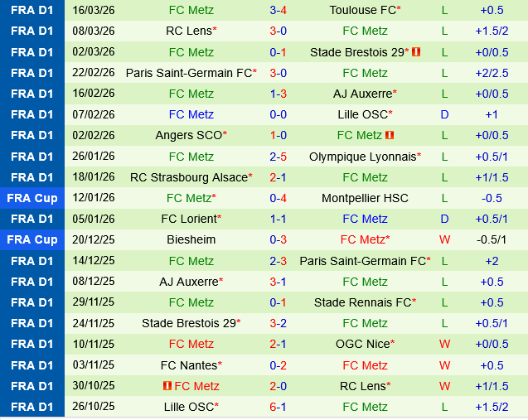The width and height of the screenshot is (528, 420).
Task: Click FC Lorient team link
Action: pos(188,219)
